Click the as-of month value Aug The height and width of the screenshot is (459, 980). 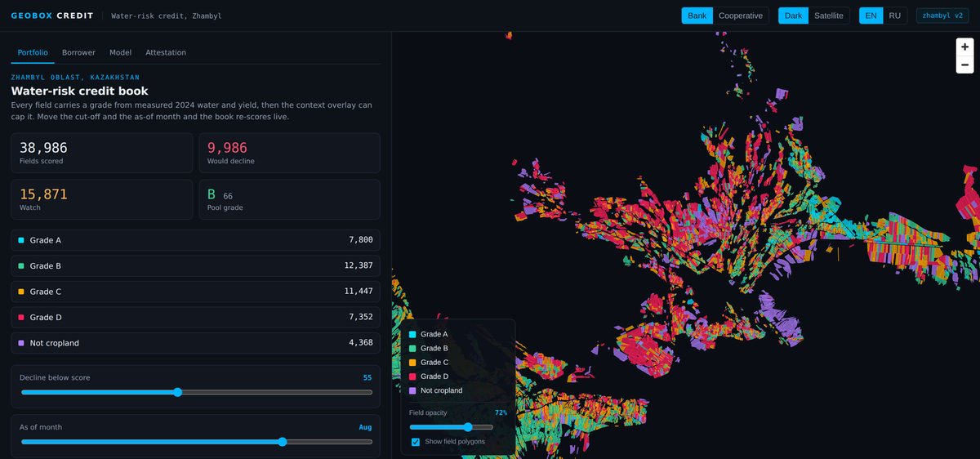click(x=365, y=427)
